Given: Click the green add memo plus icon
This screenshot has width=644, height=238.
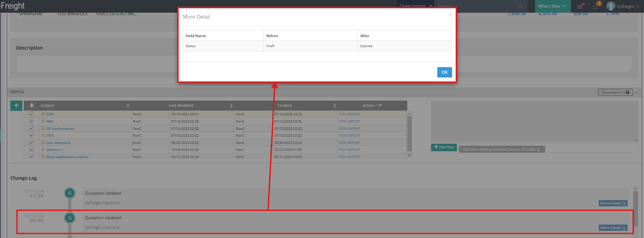Looking at the screenshot, I should 16,105.
